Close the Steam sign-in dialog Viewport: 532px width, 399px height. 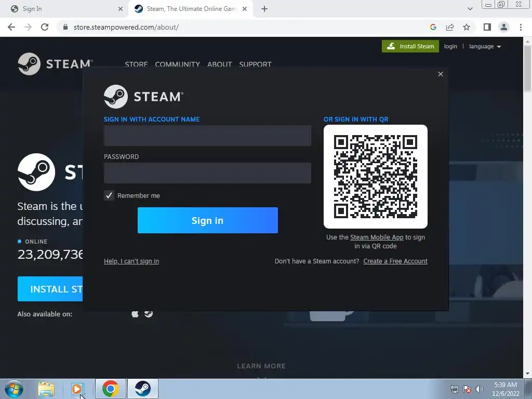(441, 74)
